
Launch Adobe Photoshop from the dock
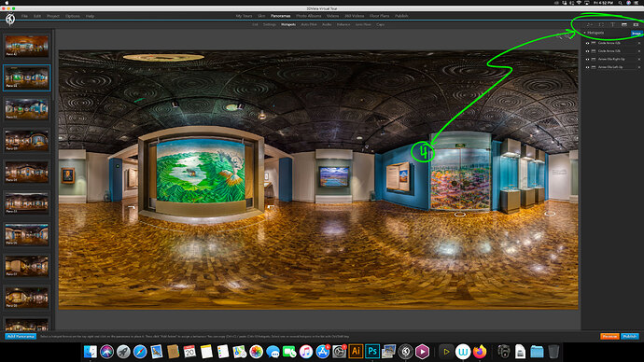(372, 352)
